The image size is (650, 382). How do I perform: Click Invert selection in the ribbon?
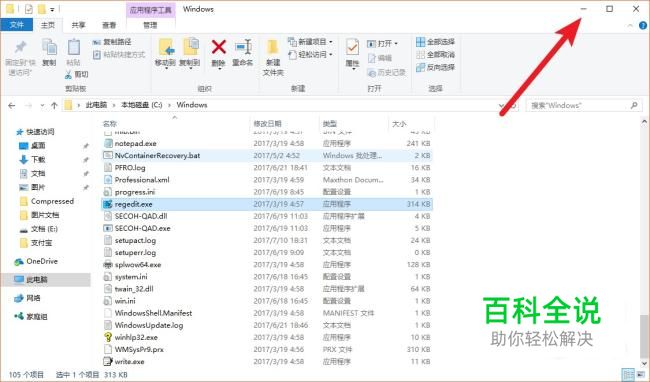(435, 67)
